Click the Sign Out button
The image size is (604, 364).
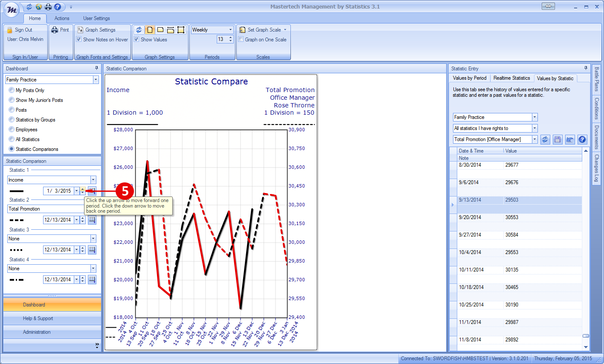20,30
